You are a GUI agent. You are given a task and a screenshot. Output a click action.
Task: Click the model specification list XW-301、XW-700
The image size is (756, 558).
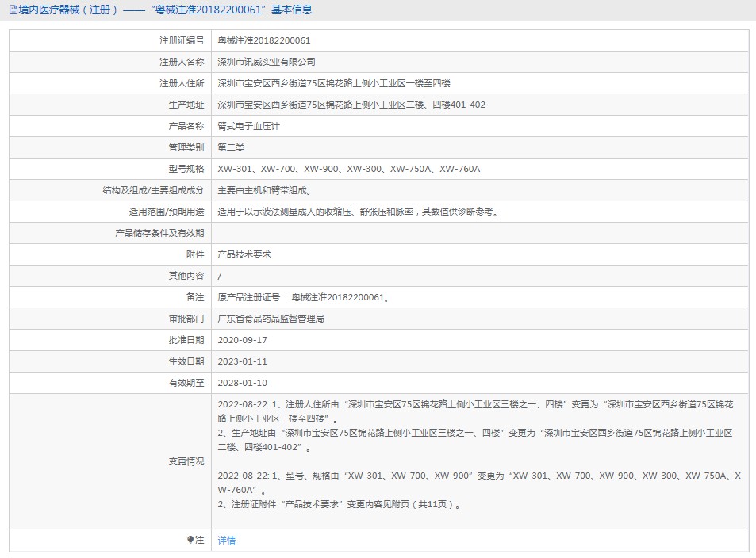(349, 169)
